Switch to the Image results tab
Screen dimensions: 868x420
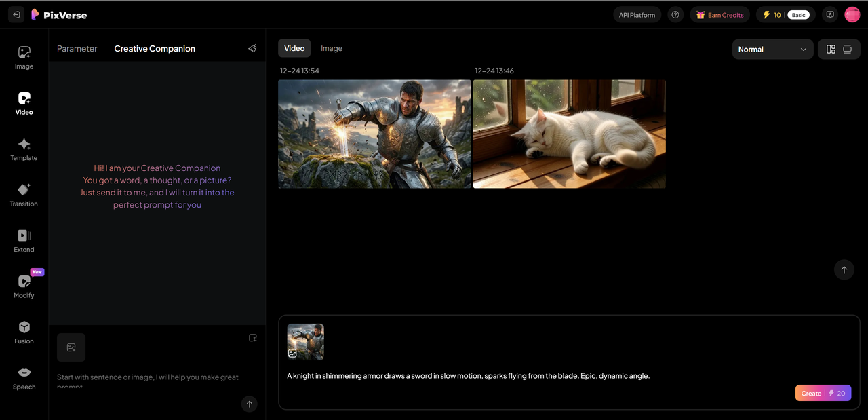[332, 48]
